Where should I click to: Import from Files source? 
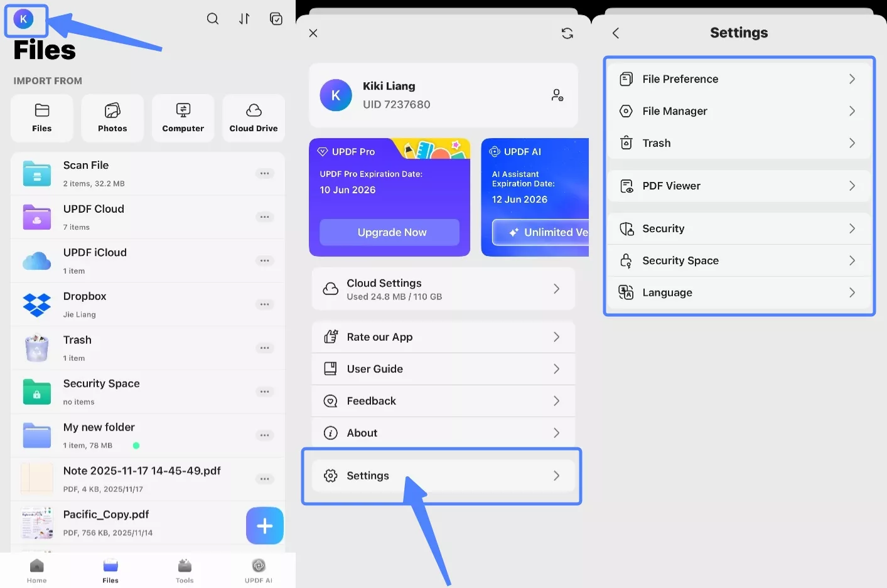(42, 118)
